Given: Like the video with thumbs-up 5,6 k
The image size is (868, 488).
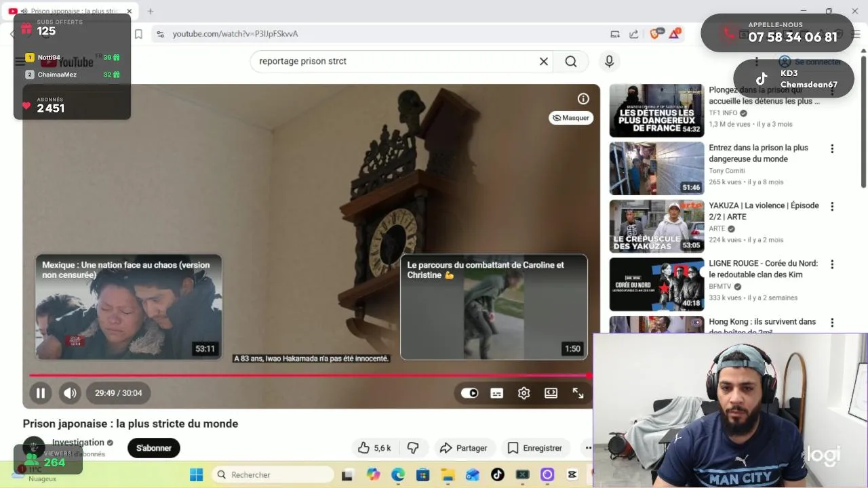Looking at the screenshot, I should pyautogui.click(x=374, y=448).
